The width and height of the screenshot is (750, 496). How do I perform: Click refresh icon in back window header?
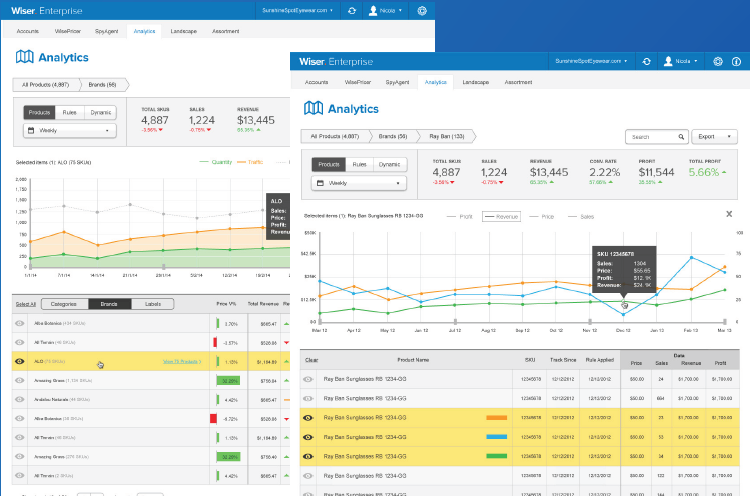pos(352,11)
